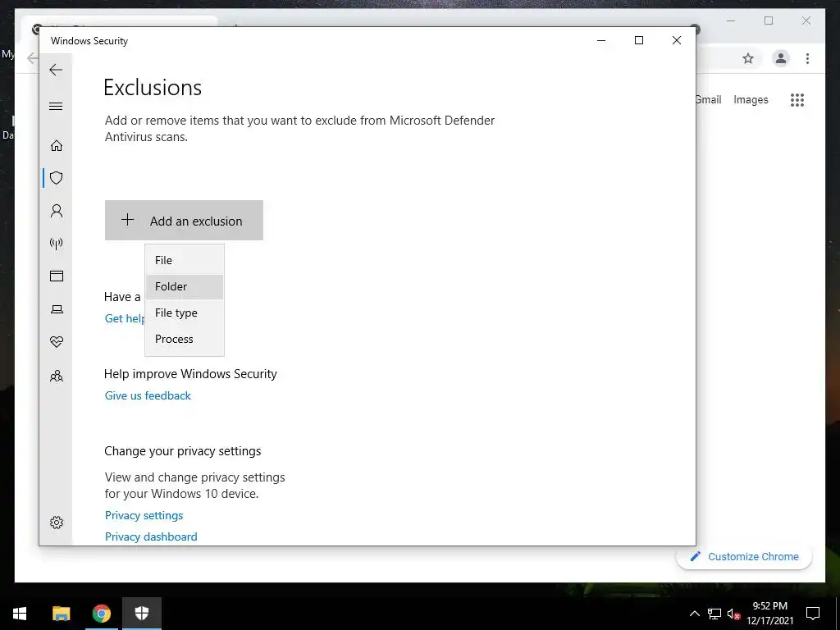The height and width of the screenshot is (630, 840).
Task: Open the Windows Start menu
Action: tap(20, 614)
